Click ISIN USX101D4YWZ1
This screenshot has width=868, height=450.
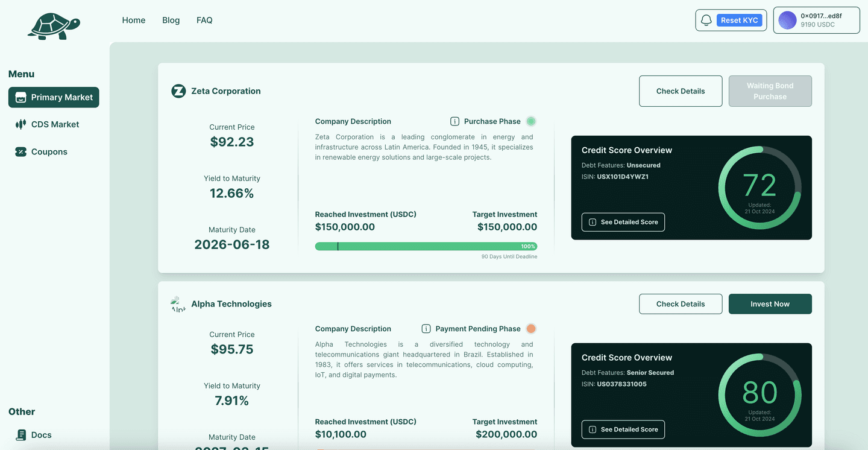[x=623, y=177]
